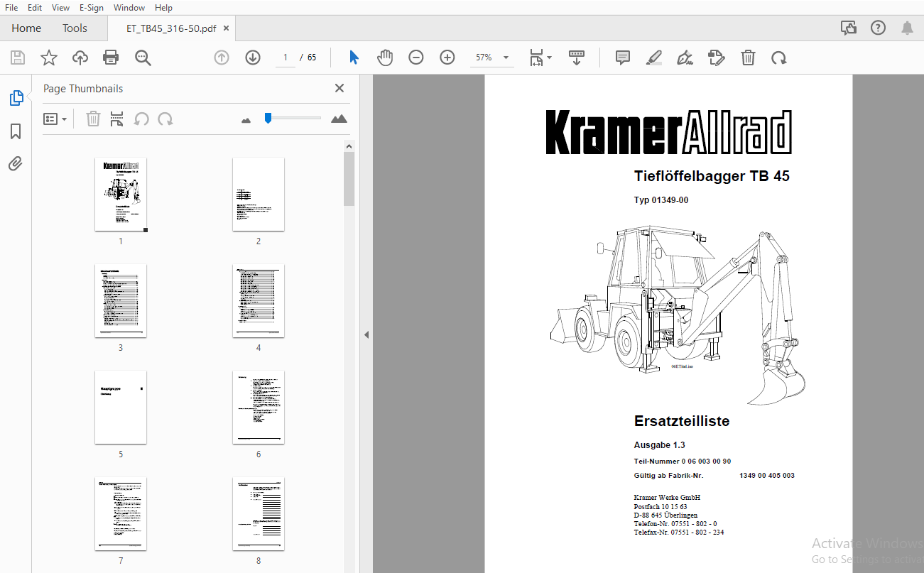Open Attachments paperclip panel
The height and width of the screenshot is (573, 924).
click(16, 164)
